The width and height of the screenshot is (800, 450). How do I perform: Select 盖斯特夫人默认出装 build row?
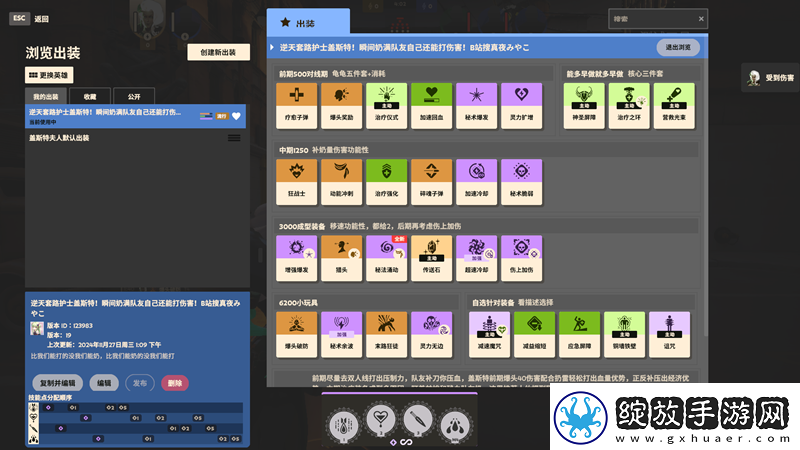point(136,138)
